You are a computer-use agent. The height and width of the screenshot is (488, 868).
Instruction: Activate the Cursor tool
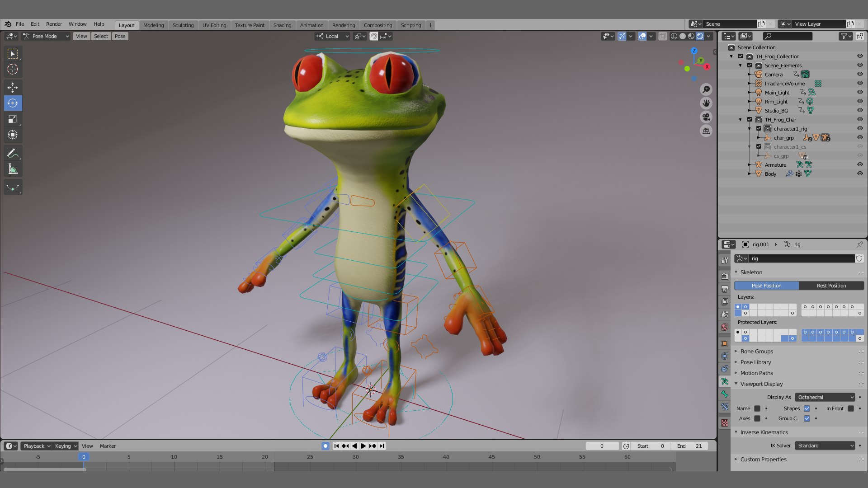(13, 69)
